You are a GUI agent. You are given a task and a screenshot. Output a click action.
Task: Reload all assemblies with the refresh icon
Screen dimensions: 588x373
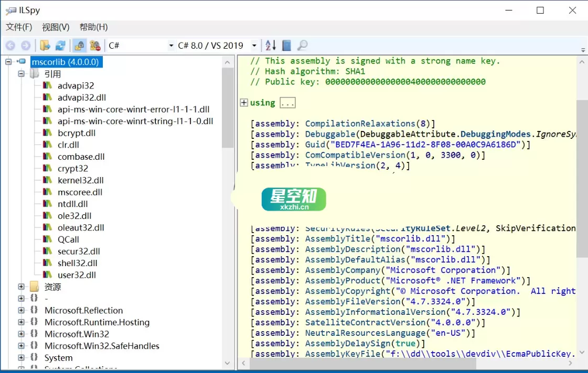61,45
